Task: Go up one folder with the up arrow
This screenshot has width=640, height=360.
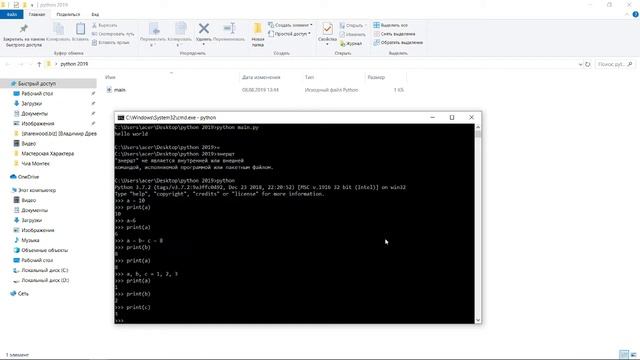Action: [x=39, y=64]
